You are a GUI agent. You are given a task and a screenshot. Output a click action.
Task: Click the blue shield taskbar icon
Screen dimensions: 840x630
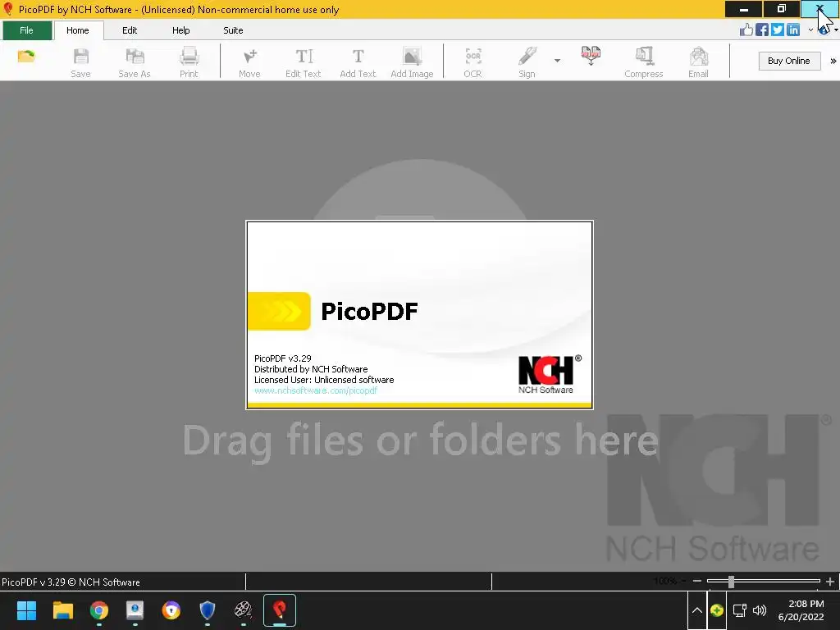point(208,610)
